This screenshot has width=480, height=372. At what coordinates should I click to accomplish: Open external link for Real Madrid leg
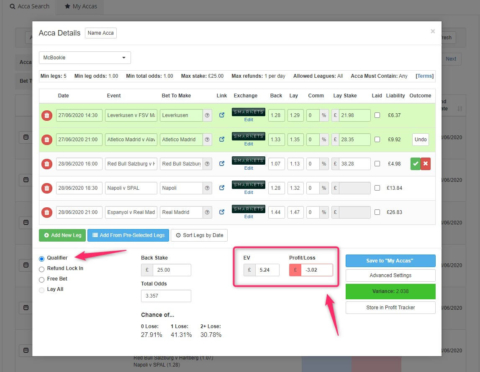(x=222, y=212)
